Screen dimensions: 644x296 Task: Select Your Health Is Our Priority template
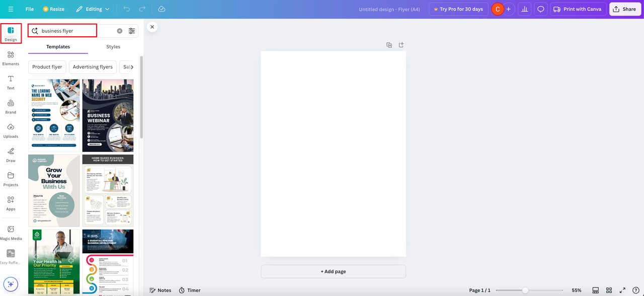tap(54, 262)
